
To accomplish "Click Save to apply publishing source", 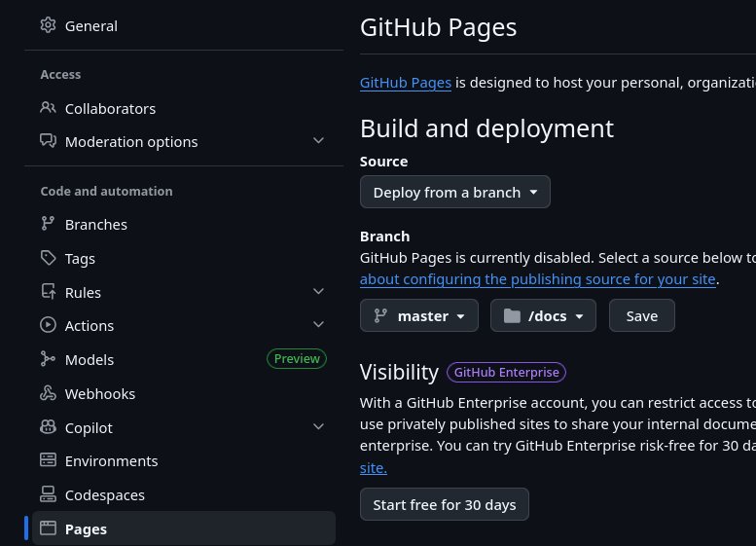I will click(x=641, y=315).
